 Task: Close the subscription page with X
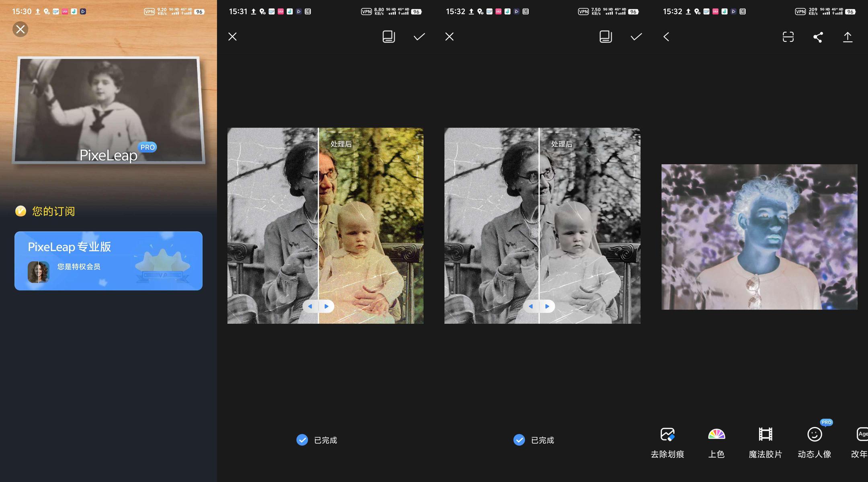click(x=20, y=29)
